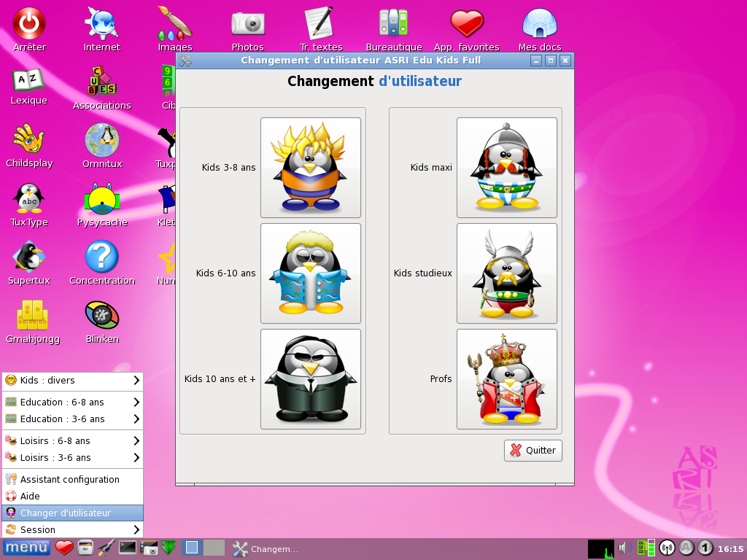Screen dimensions: 747x560
Task: Open the Assistant configuration menu entry
Action: click(x=72, y=479)
